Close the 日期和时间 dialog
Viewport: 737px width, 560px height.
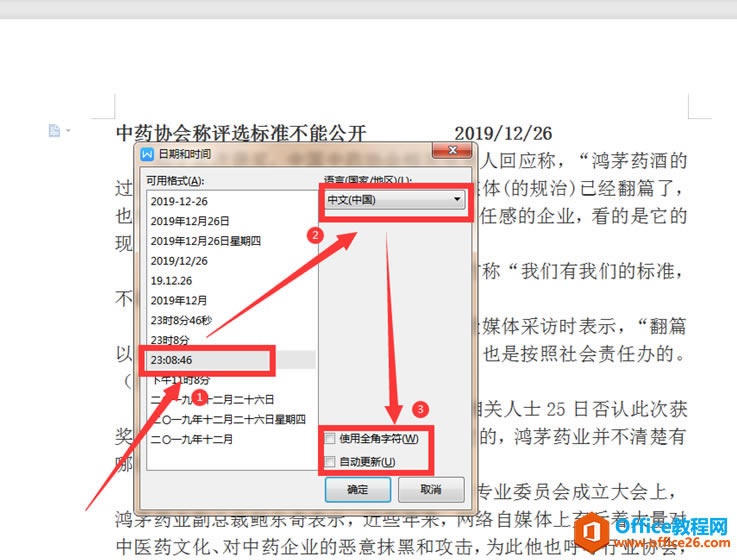(x=452, y=150)
